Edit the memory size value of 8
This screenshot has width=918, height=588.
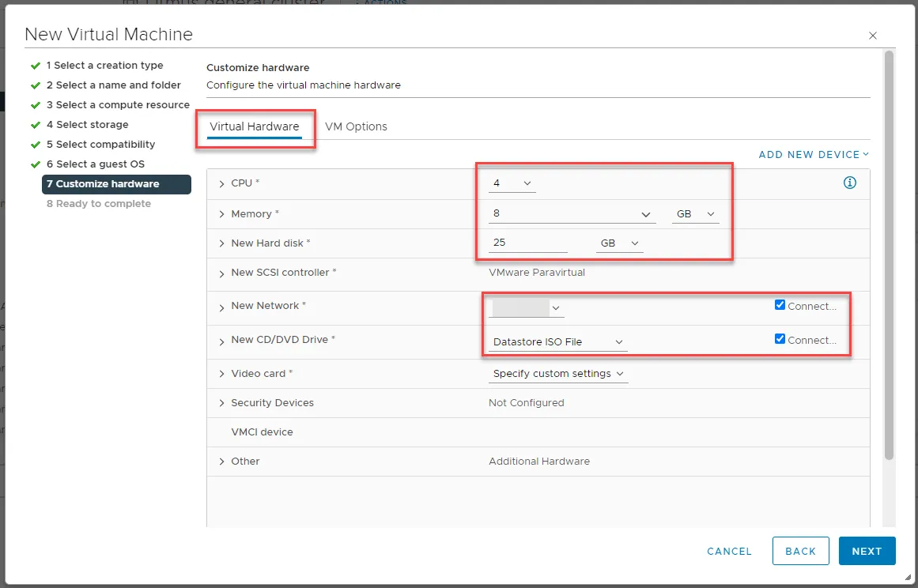click(553, 213)
